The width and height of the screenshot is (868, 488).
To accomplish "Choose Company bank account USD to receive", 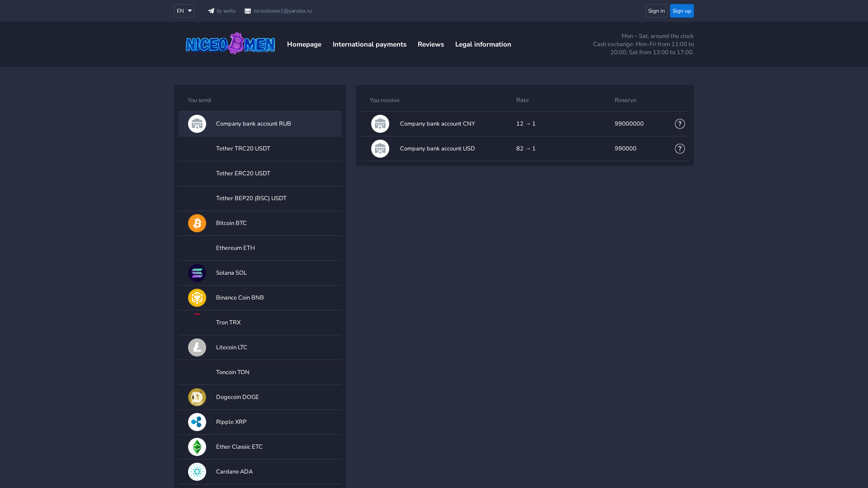I will (525, 149).
